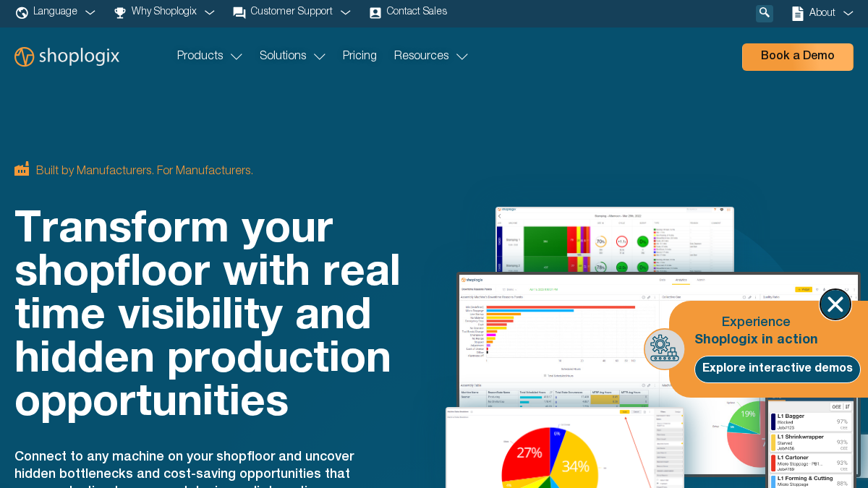Expand the Customer Support chevron
Image resolution: width=868 pixels, height=488 pixels.
pyautogui.click(x=346, y=12)
